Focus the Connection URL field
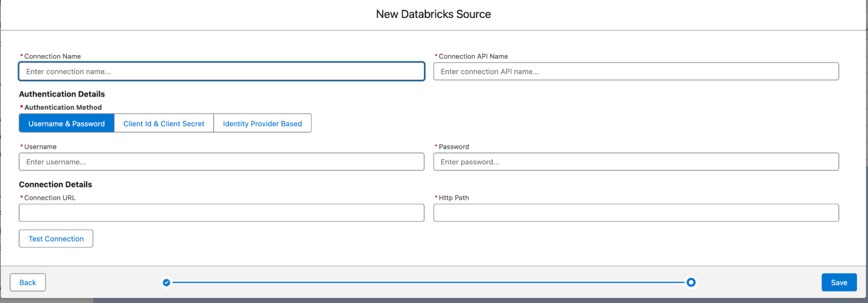This screenshot has height=303, width=868. pyautogui.click(x=221, y=213)
